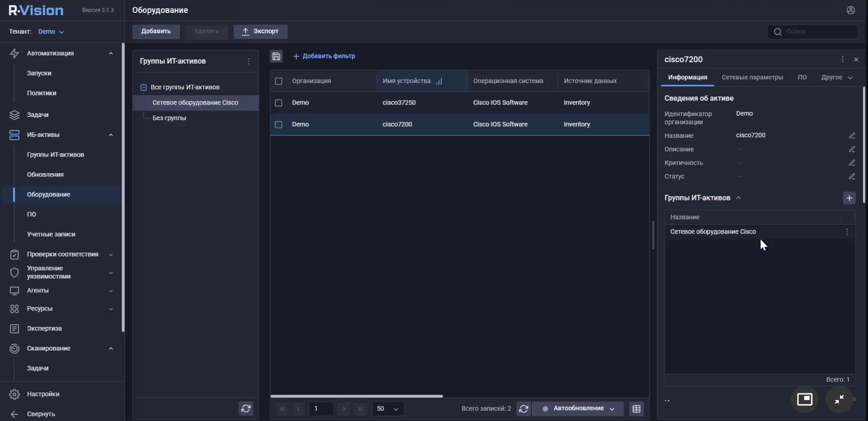Open the global search icon
Image resolution: width=868 pixels, height=421 pixels.
(778, 31)
